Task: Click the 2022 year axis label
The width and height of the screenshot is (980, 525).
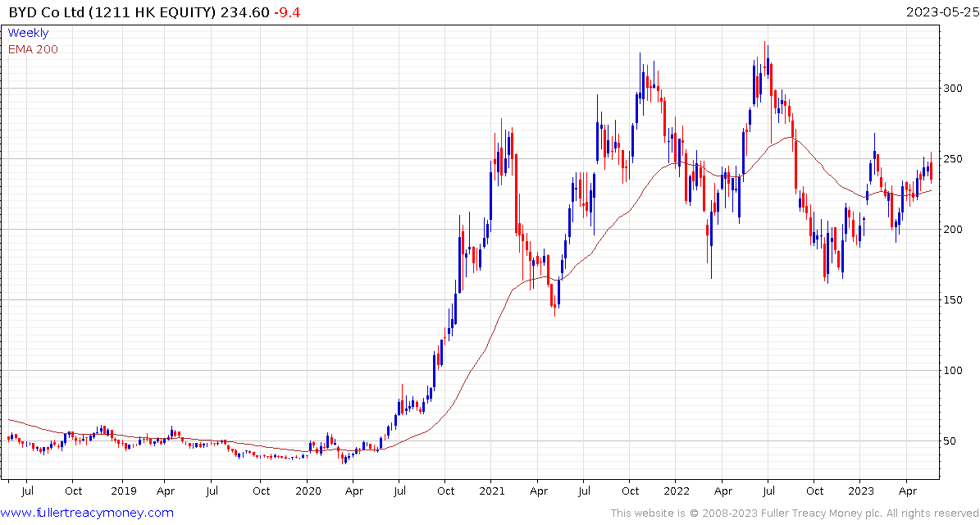Action: point(676,491)
